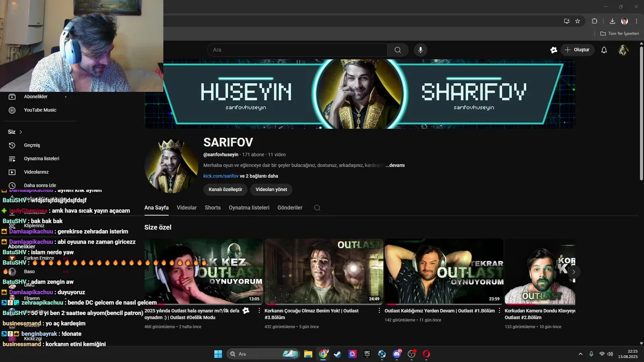The image size is (644, 362).
Task: Open YouTube notifications bell
Action: point(604,50)
